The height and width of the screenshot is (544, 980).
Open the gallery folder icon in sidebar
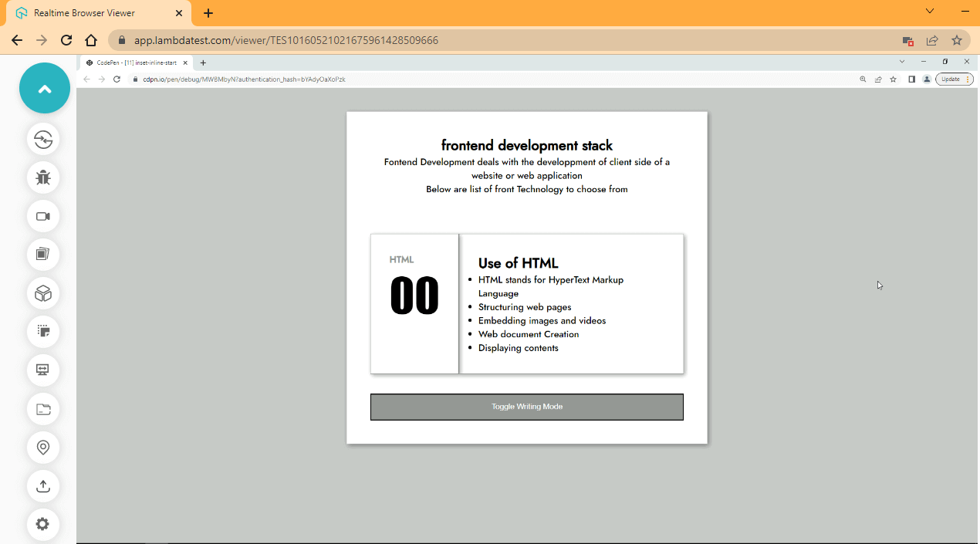coord(43,409)
